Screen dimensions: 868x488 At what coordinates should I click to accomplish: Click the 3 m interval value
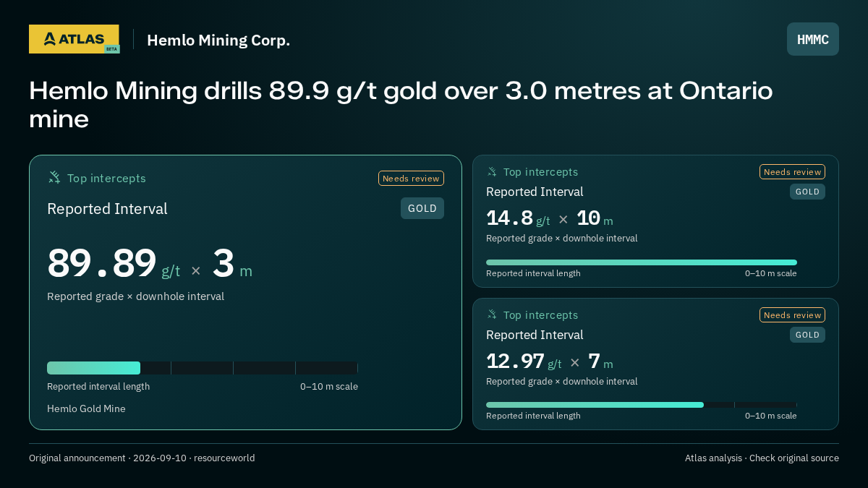coord(232,264)
